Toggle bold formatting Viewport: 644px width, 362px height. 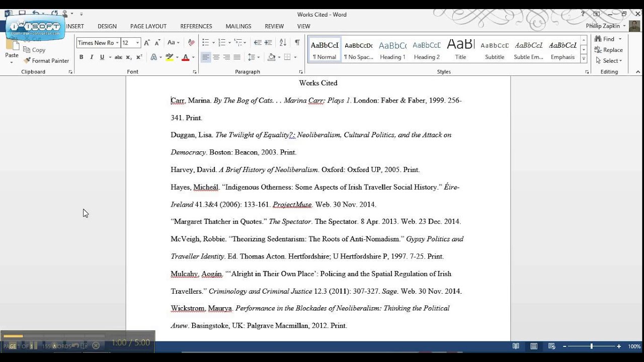pyautogui.click(x=81, y=57)
